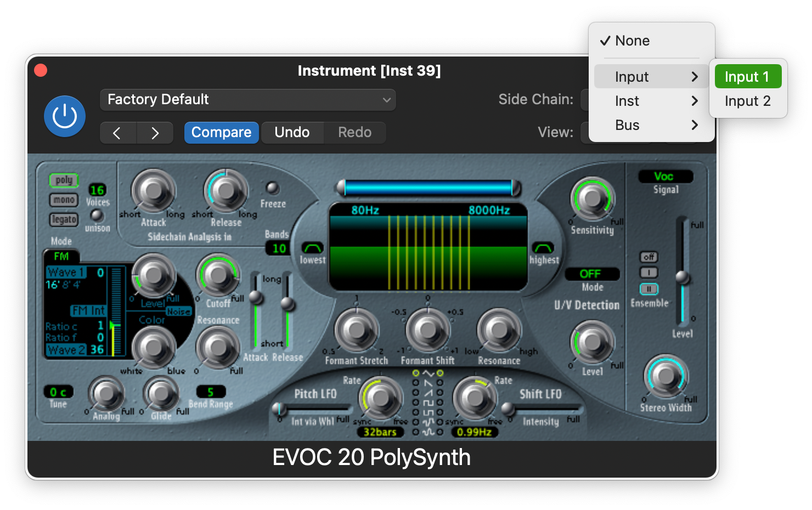
Task: Click the Shift LFO Rate knob
Action: point(475,398)
